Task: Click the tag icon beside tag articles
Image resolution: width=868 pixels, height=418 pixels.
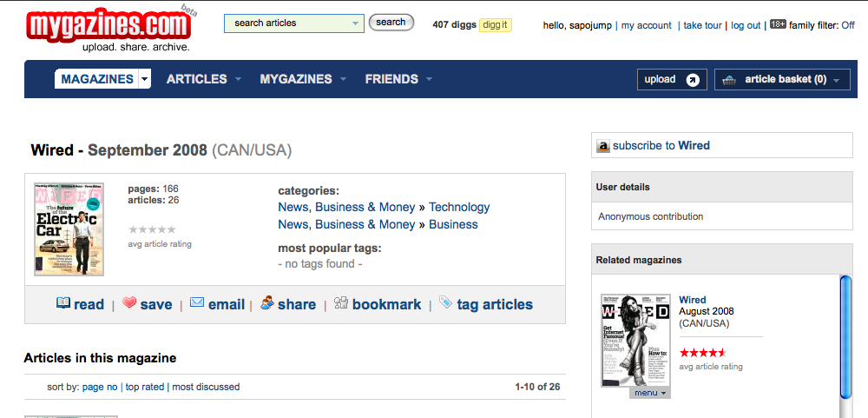Action: click(445, 302)
